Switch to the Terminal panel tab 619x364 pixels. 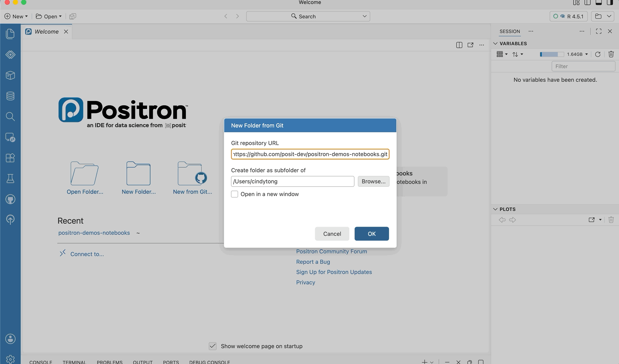pyautogui.click(x=74, y=362)
